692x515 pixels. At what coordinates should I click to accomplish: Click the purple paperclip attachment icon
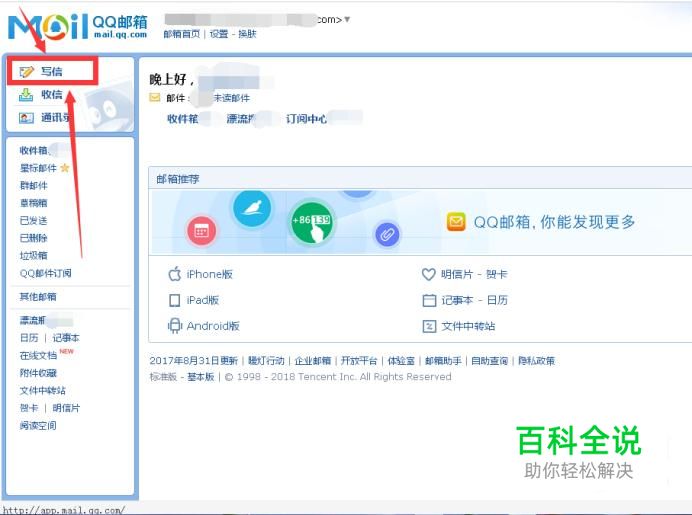(387, 234)
